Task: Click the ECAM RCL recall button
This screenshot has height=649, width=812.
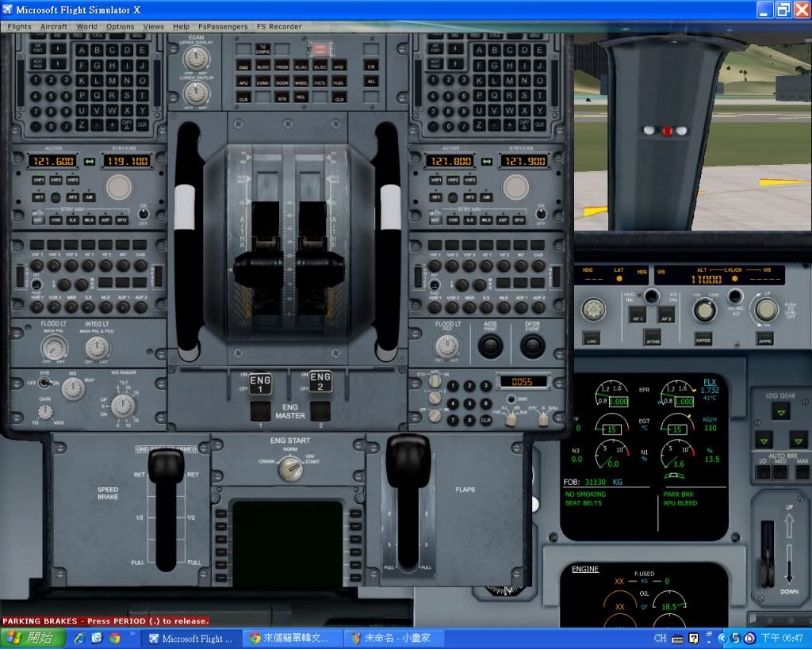Action: point(301,97)
